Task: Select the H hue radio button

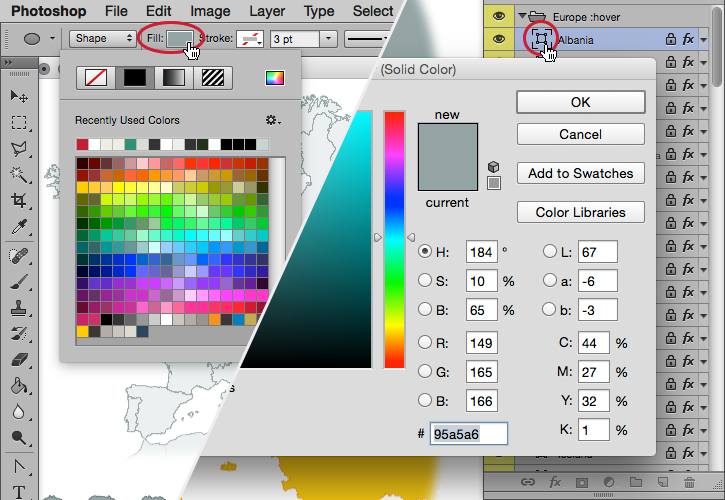Action: coord(424,251)
